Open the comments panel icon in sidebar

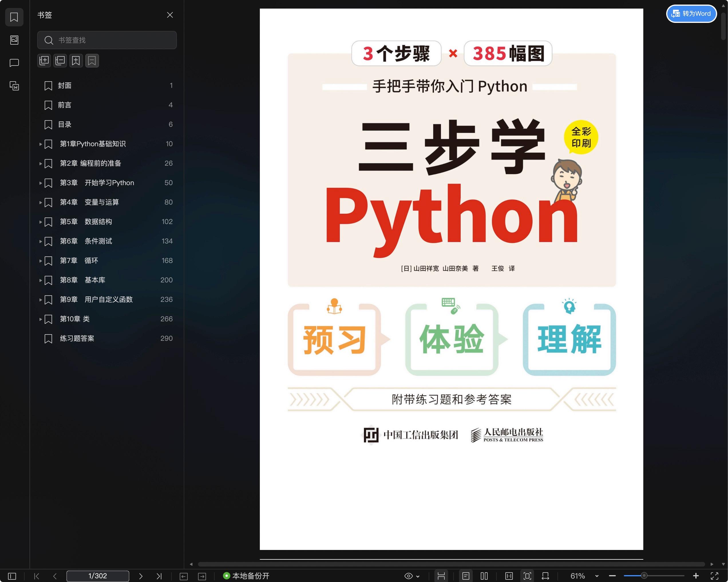(14, 63)
